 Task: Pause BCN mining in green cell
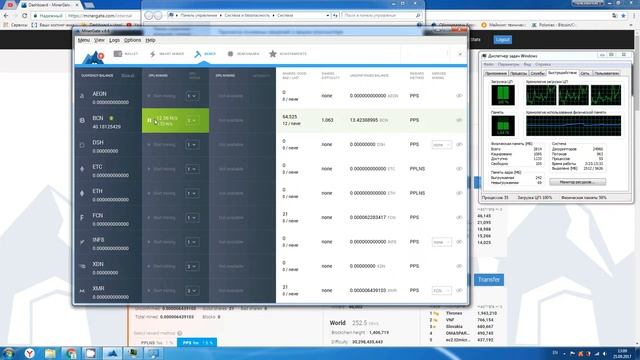tap(149, 120)
